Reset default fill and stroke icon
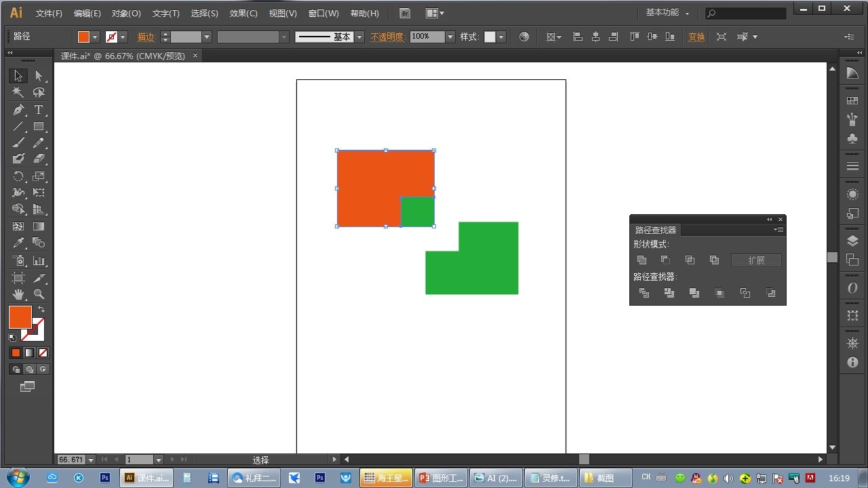868x488 pixels. point(12,337)
